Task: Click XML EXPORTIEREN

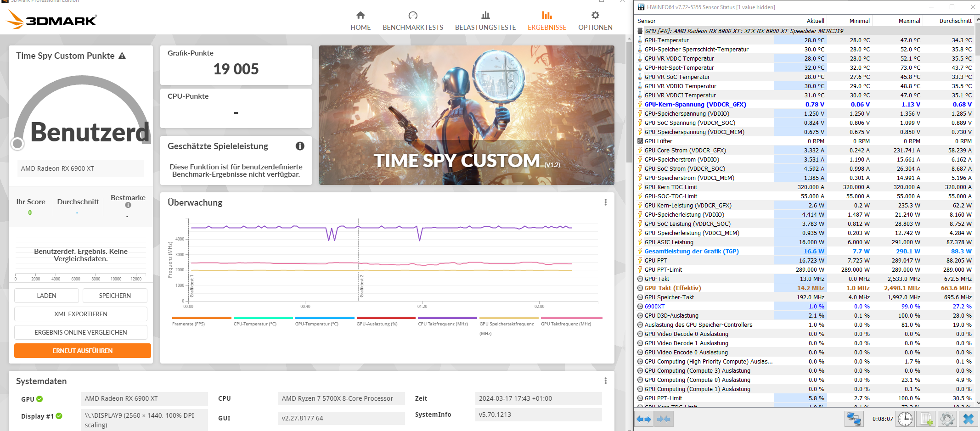Action: tap(81, 314)
